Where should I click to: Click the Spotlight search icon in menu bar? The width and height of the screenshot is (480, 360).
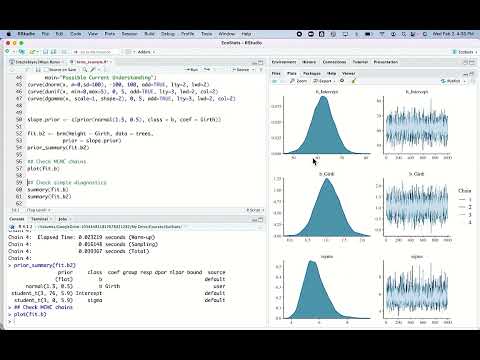(x=404, y=34)
